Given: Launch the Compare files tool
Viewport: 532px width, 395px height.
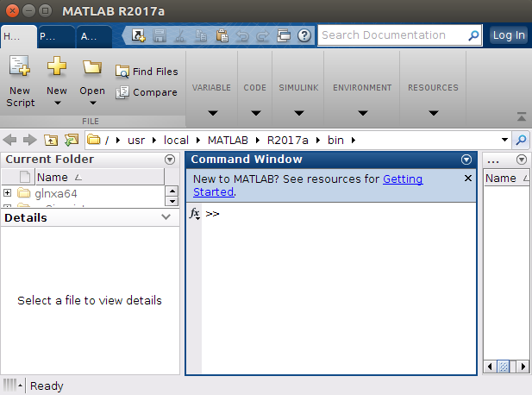Looking at the screenshot, I should (147, 92).
